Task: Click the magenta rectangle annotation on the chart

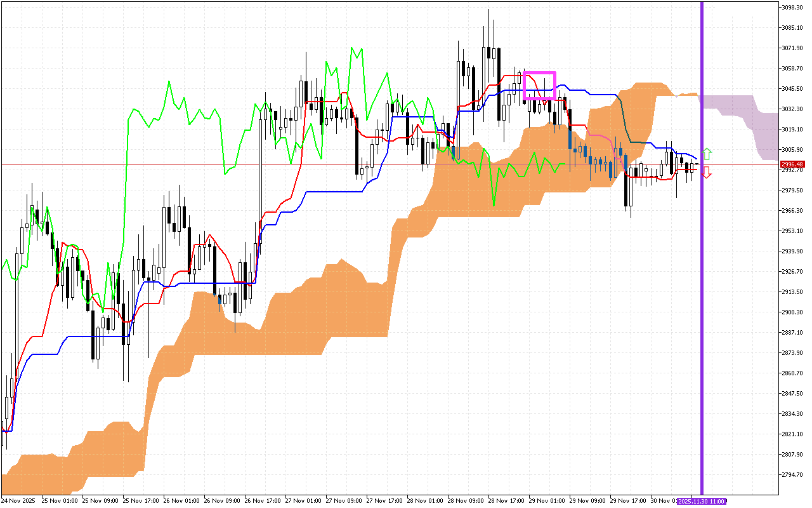Action: [540, 86]
